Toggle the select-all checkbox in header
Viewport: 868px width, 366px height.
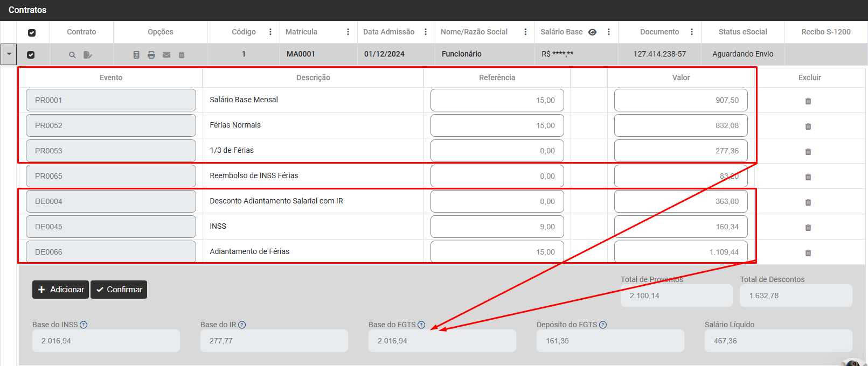click(x=32, y=33)
